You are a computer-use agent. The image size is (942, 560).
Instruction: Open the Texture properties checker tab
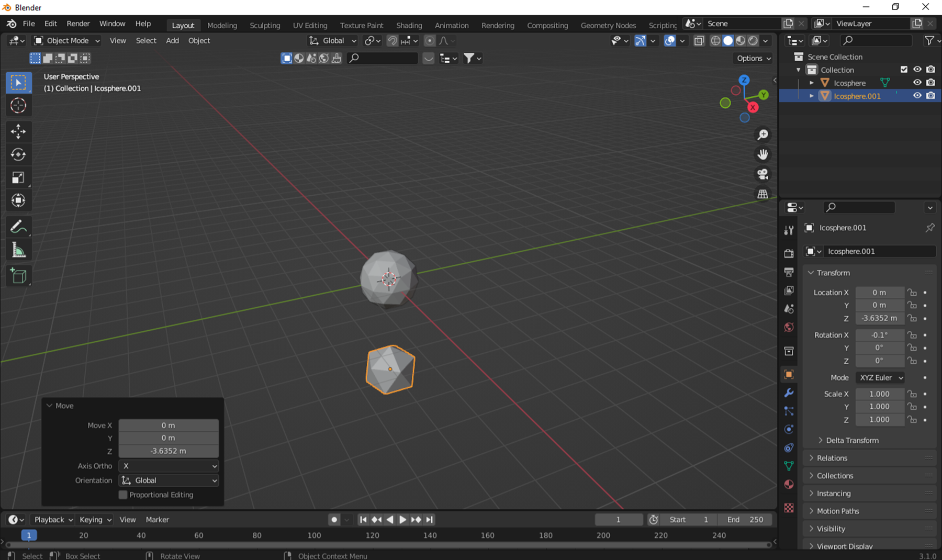(789, 508)
